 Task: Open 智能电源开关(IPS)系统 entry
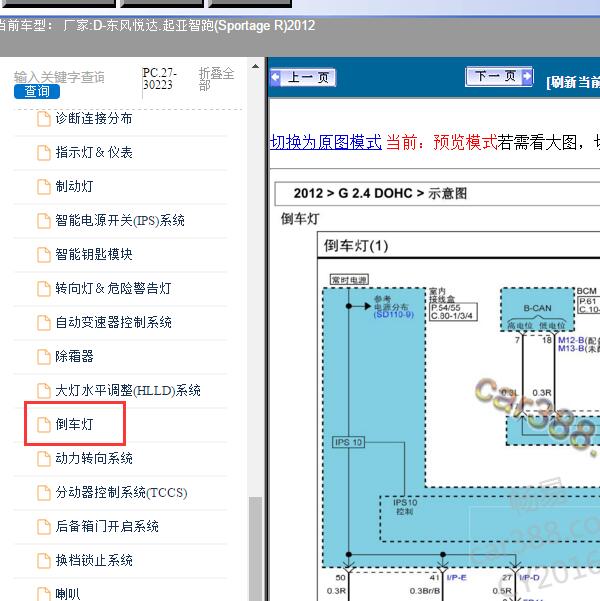pos(120,220)
